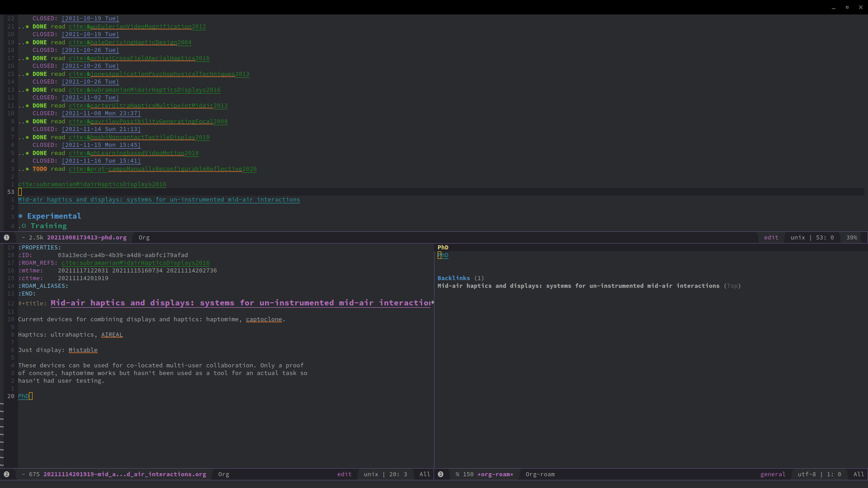Click the All scroll-position indicator
Viewport: 868px width, 488px height.
point(424,474)
